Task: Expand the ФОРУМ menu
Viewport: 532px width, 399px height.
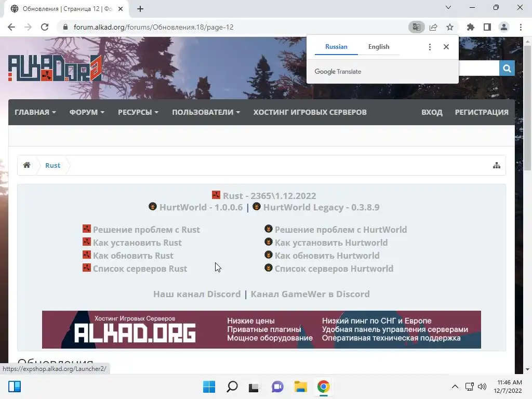Action: pos(87,112)
